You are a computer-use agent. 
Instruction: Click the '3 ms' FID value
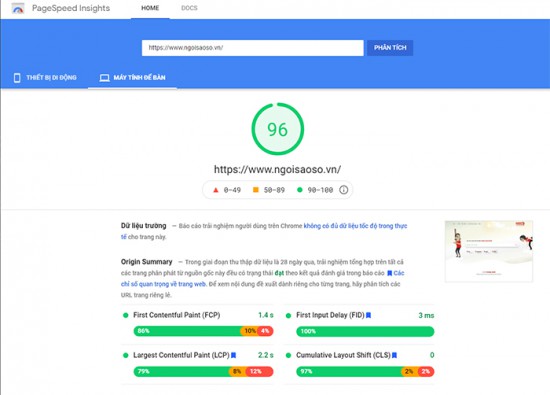tap(426, 315)
